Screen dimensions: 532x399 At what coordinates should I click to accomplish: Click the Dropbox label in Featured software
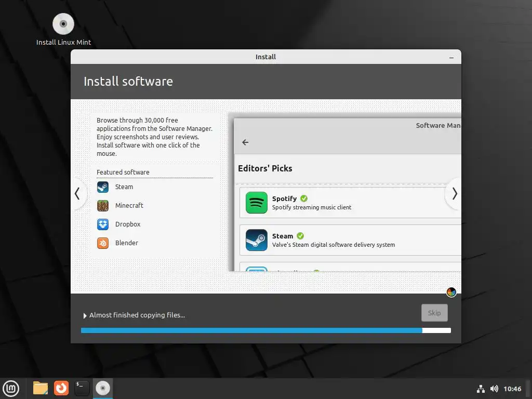tap(128, 224)
